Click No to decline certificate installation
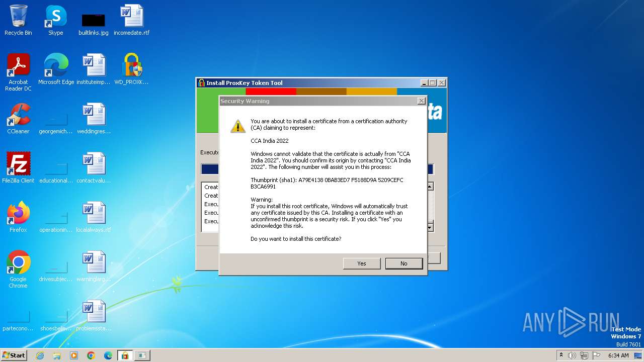Image resolution: width=644 pixels, height=362 pixels. pyautogui.click(x=404, y=263)
